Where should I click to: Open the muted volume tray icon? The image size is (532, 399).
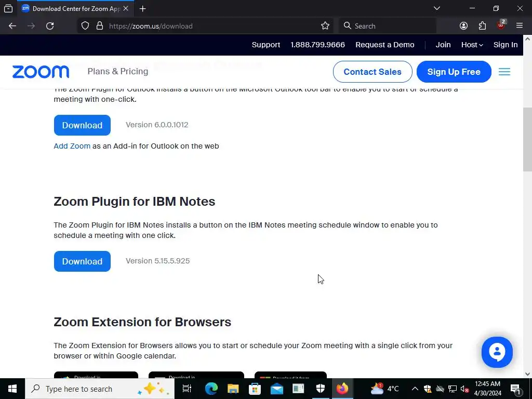pos(465,389)
